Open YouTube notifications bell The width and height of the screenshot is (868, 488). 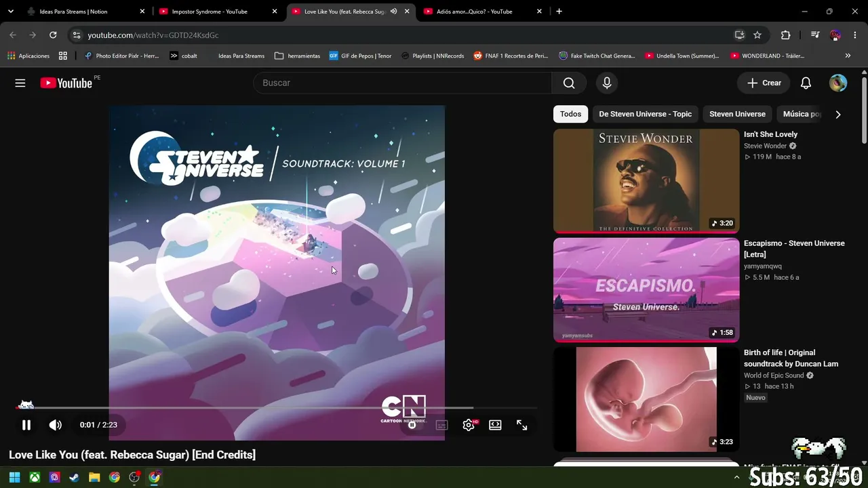coord(806,83)
